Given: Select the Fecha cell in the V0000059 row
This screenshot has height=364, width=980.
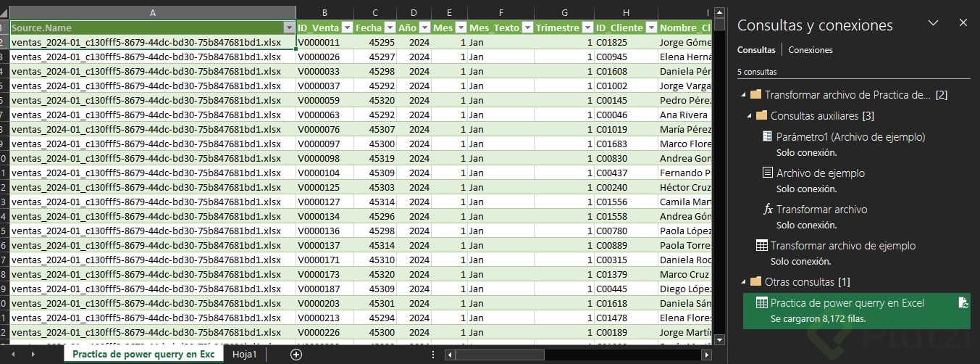Looking at the screenshot, I should [375, 101].
